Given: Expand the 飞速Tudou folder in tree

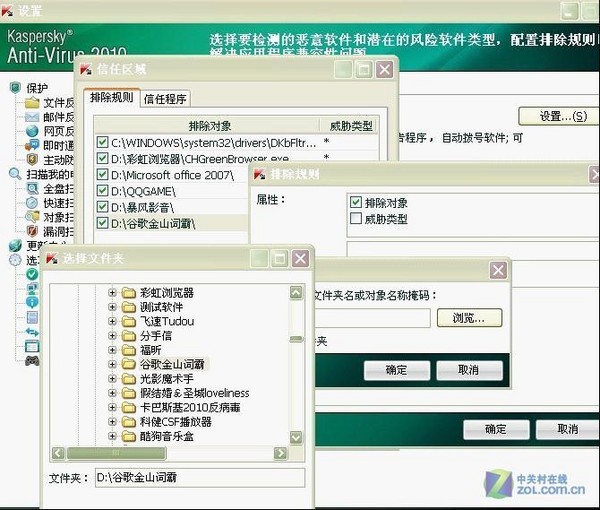Looking at the screenshot, I should click(x=112, y=321).
